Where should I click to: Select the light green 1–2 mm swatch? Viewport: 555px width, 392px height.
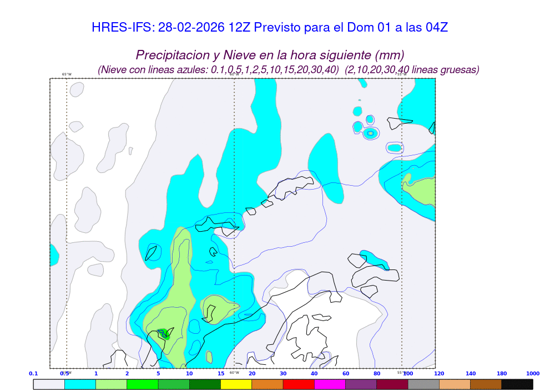(x=111, y=384)
